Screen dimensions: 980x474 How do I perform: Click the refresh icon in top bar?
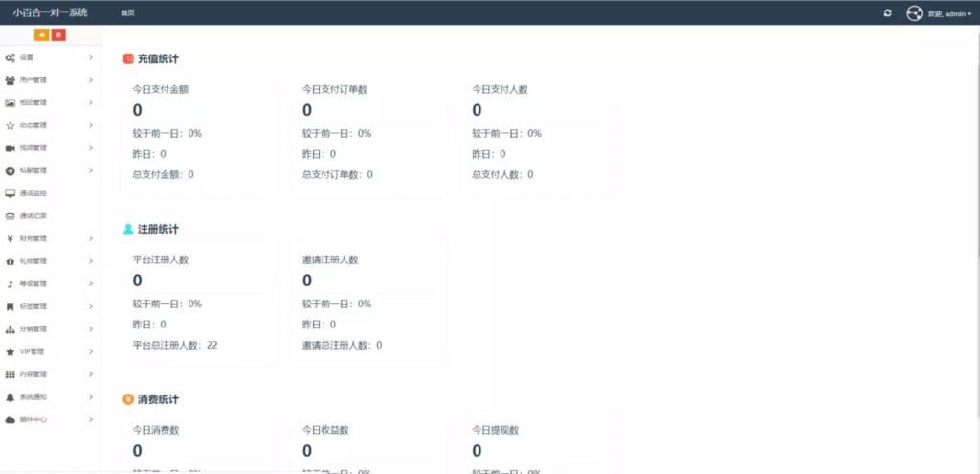point(887,13)
